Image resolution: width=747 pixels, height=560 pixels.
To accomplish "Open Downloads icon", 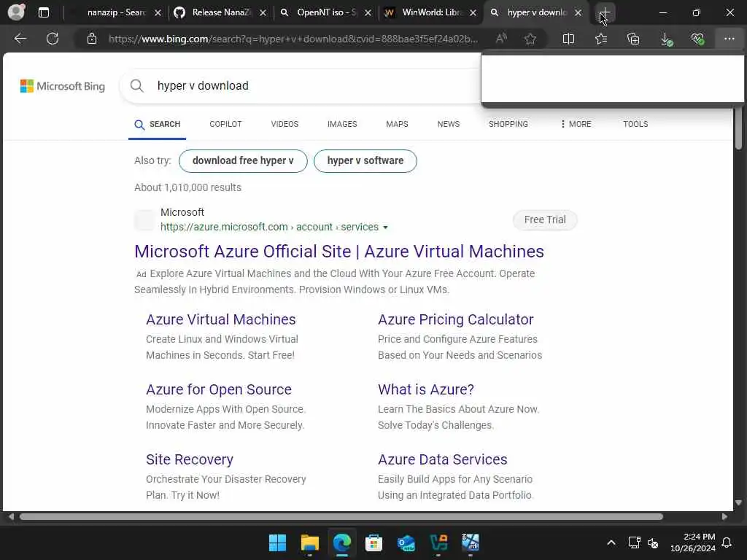I will (667, 39).
